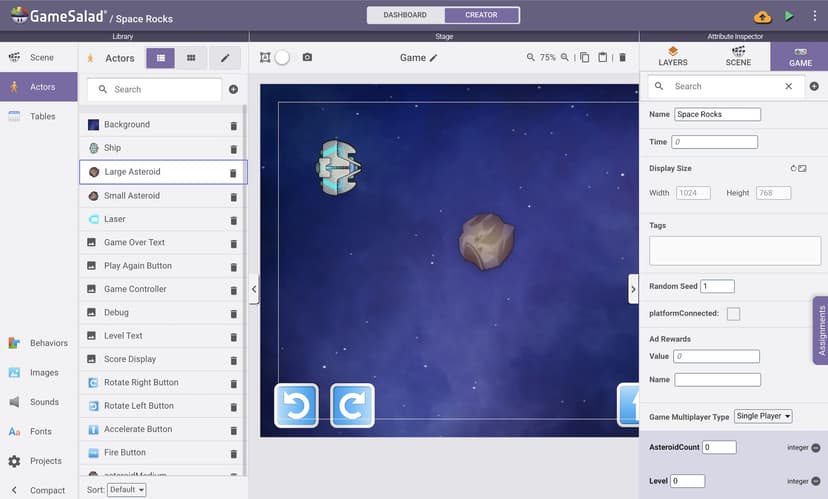Image resolution: width=828 pixels, height=499 pixels.
Task: Delete the Ship actor
Action: coord(233,149)
